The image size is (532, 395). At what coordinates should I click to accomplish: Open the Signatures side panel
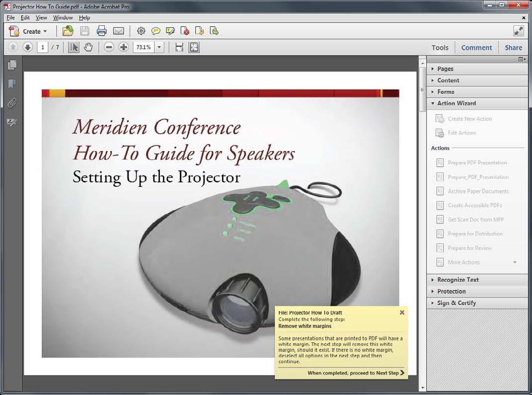tap(12, 122)
